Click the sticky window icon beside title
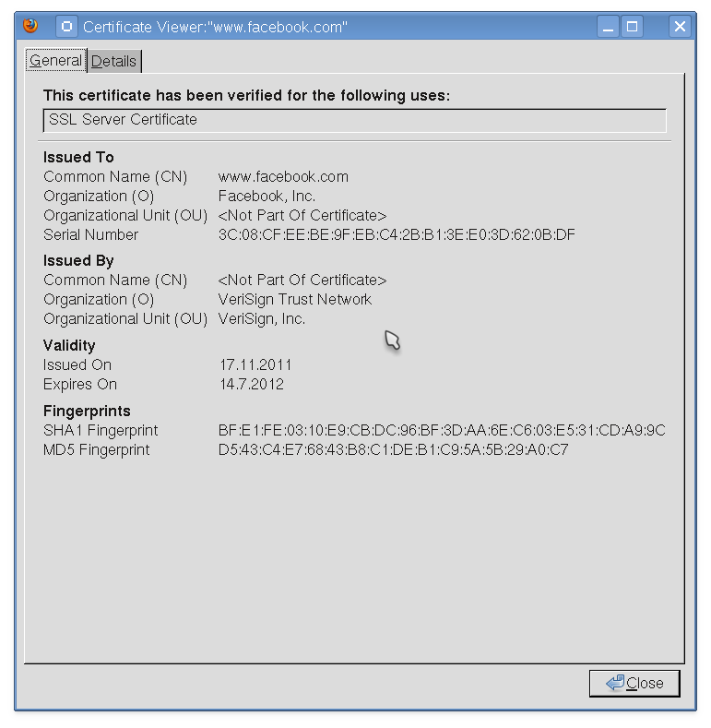Image resolution: width=711 pixels, height=728 pixels. [66, 27]
